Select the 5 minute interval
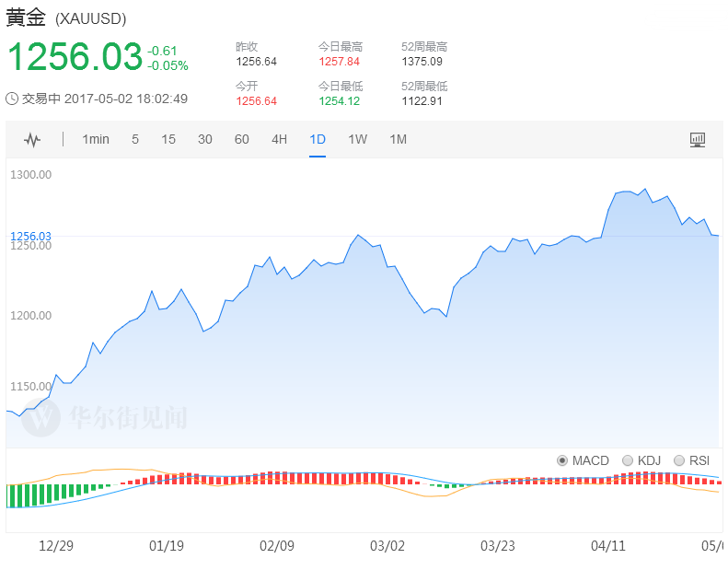The width and height of the screenshot is (728, 570). pyautogui.click(x=135, y=139)
